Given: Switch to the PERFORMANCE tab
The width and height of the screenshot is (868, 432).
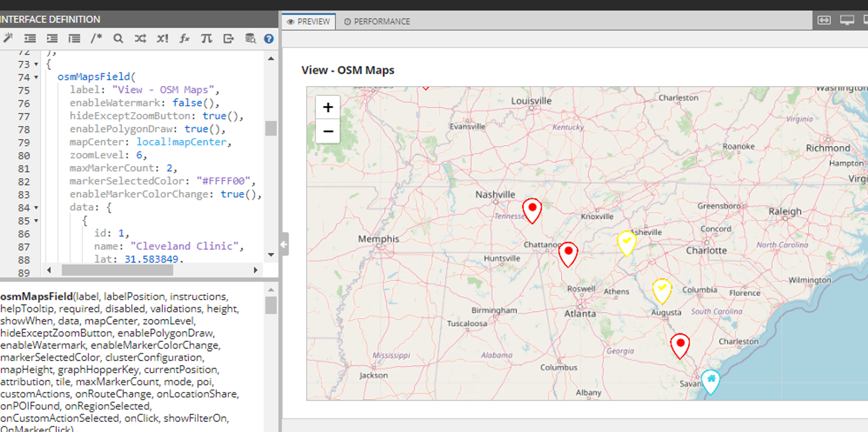Looking at the screenshot, I should coord(377,21).
